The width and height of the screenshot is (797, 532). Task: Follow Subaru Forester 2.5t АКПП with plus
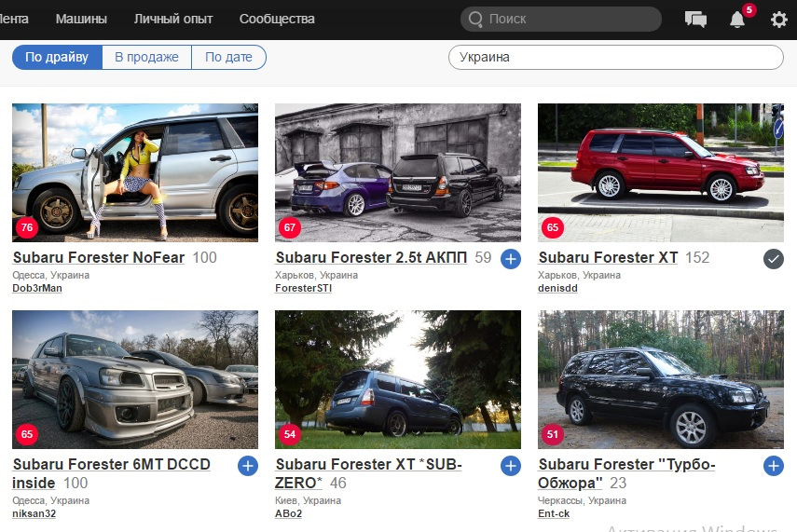pos(510,259)
